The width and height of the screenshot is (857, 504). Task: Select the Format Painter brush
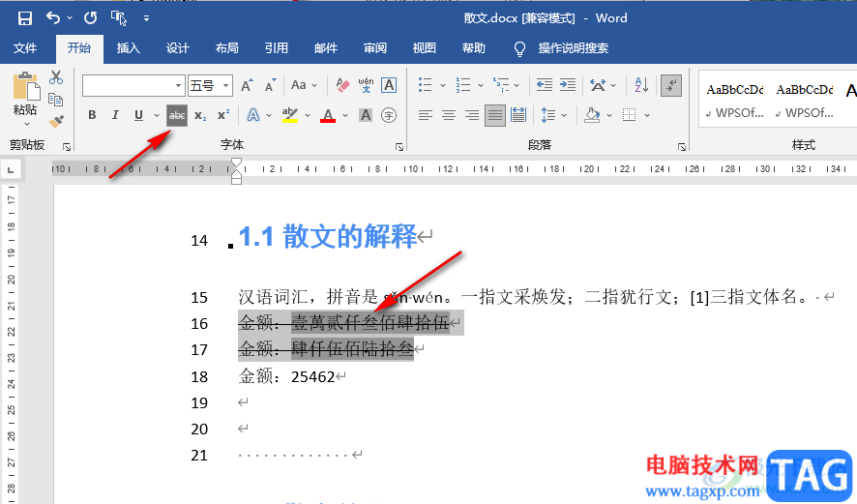pyautogui.click(x=56, y=121)
